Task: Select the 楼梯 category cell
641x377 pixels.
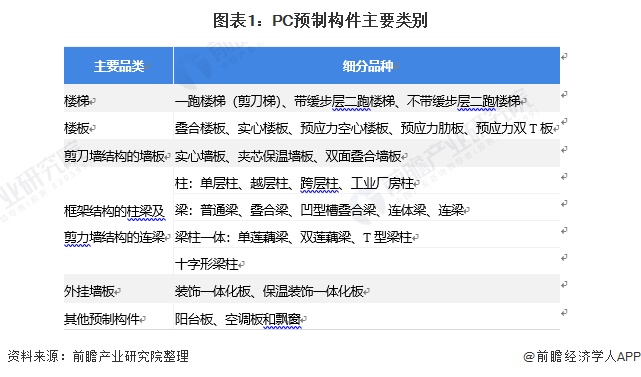Action: pos(119,100)
